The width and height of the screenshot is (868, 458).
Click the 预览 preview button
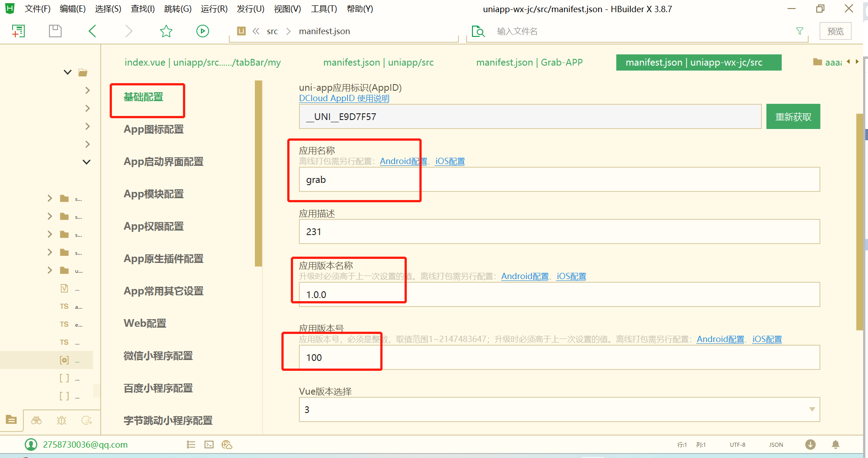pyautogui.click(x=835, y=31)
